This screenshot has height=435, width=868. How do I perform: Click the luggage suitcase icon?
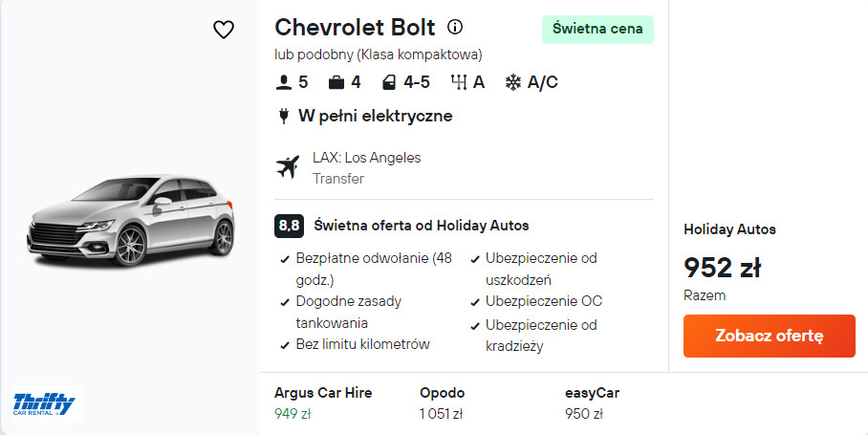coord(336,82)
